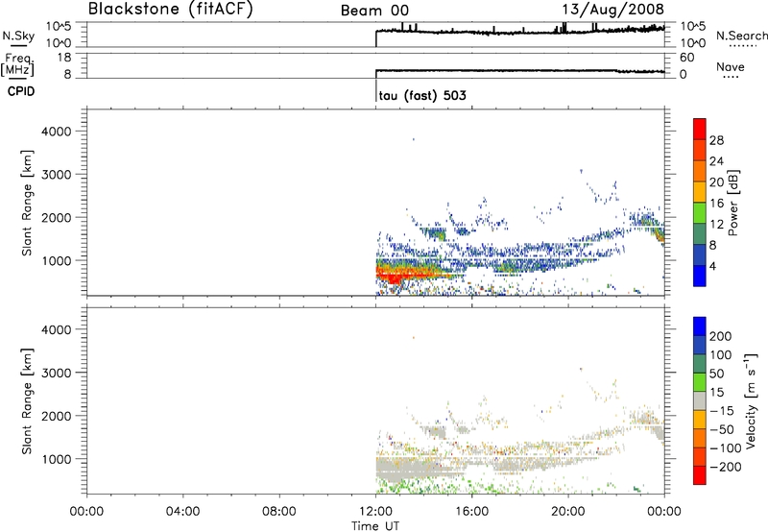Click the 'Beam 00' label
Screen dimensions: 768x532
pyautogui.click(x=374, y=11)
